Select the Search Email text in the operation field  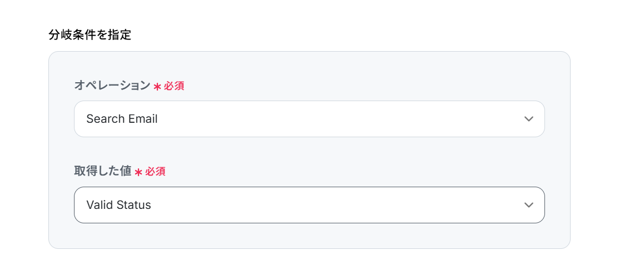[x=122, y=119]
